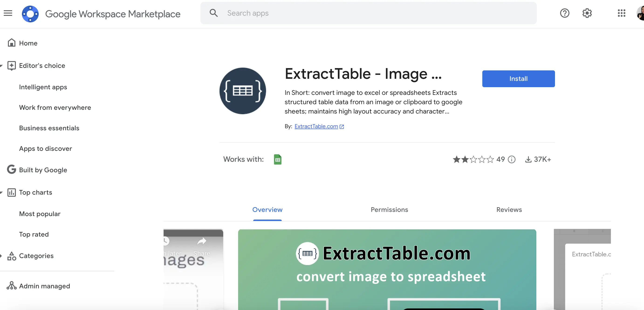Image resolution: width=644 pixels, height=310 pixels.
Task: Go to Home in sidebar
Action: 28,43
